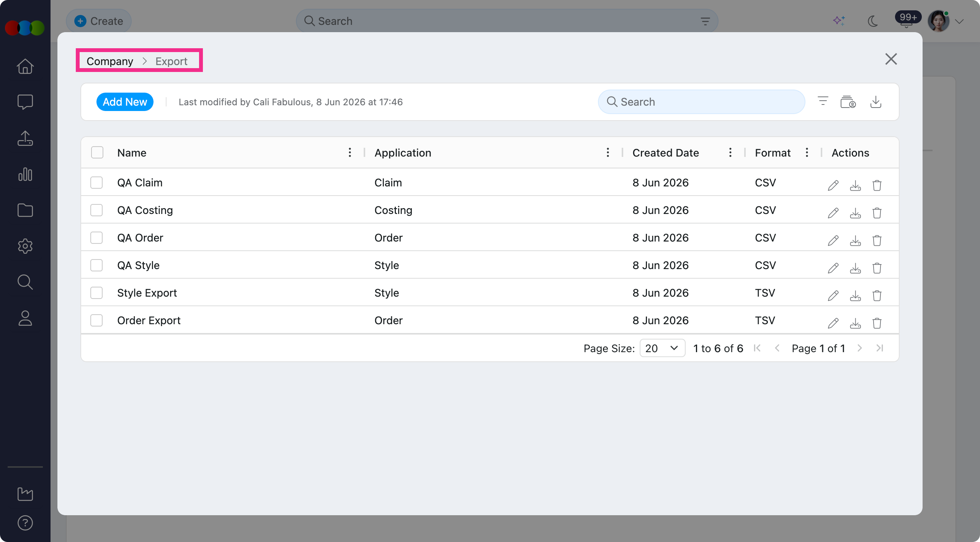Download the Style Export row
This screenshot has height=542, width=980.
pos(855,296)
